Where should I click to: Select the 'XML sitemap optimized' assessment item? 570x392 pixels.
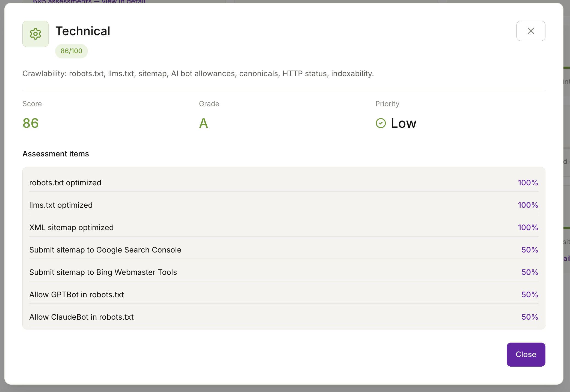tap(72, 227)
